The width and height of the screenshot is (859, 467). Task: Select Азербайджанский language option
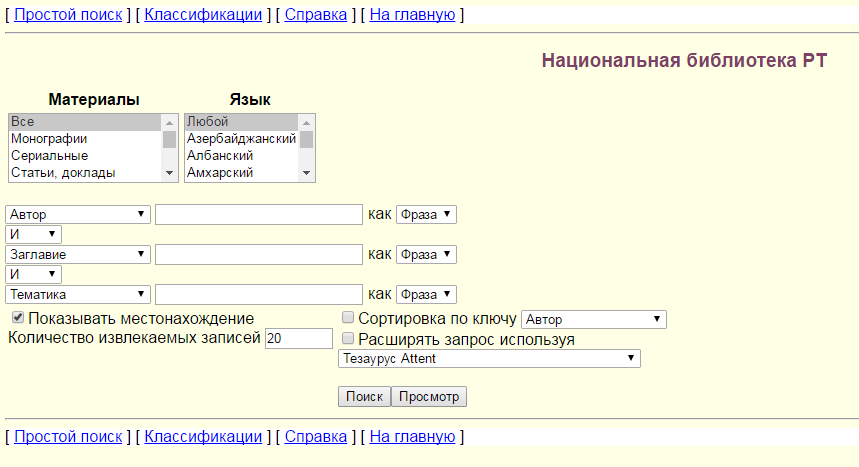click(x=242, y=139)
